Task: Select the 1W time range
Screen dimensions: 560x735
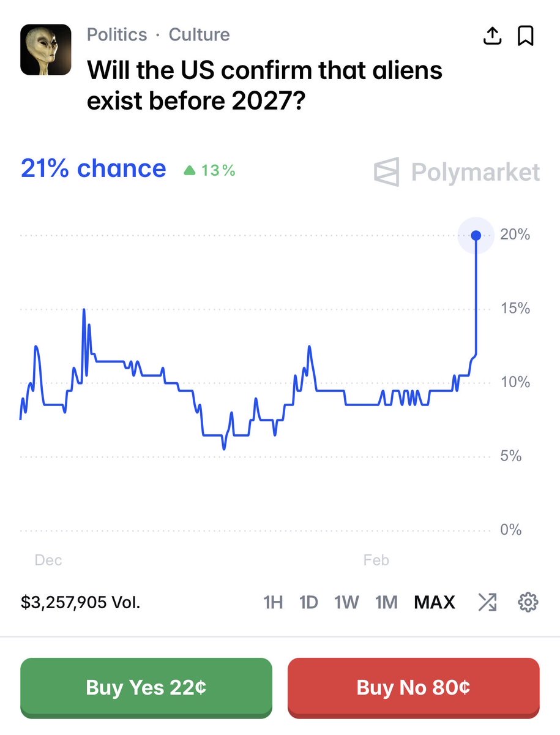Action: [346, 603]
